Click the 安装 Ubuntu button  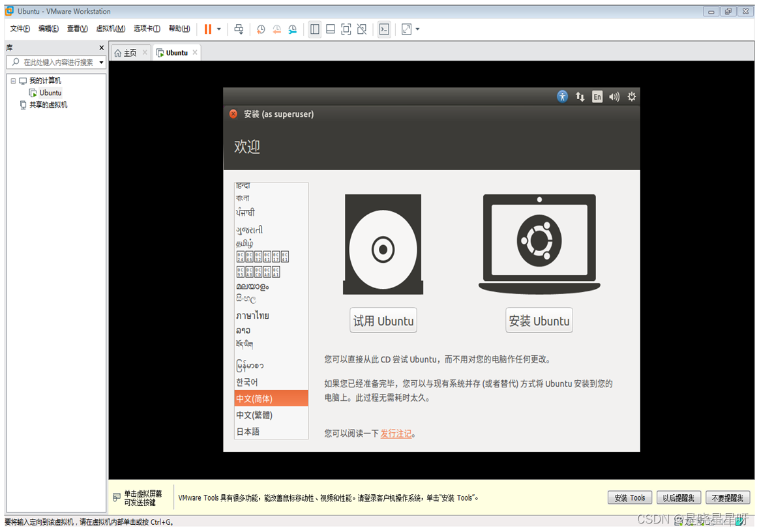(539, 320)
